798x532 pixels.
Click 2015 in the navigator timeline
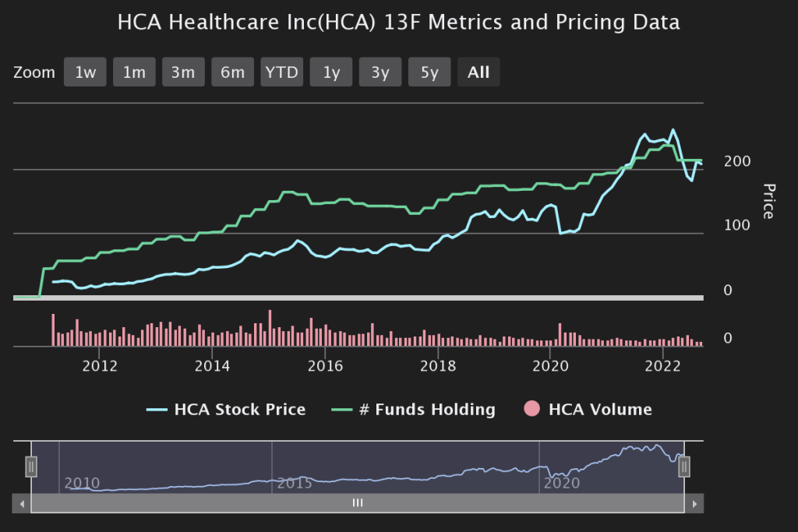(x=295, y=483)
